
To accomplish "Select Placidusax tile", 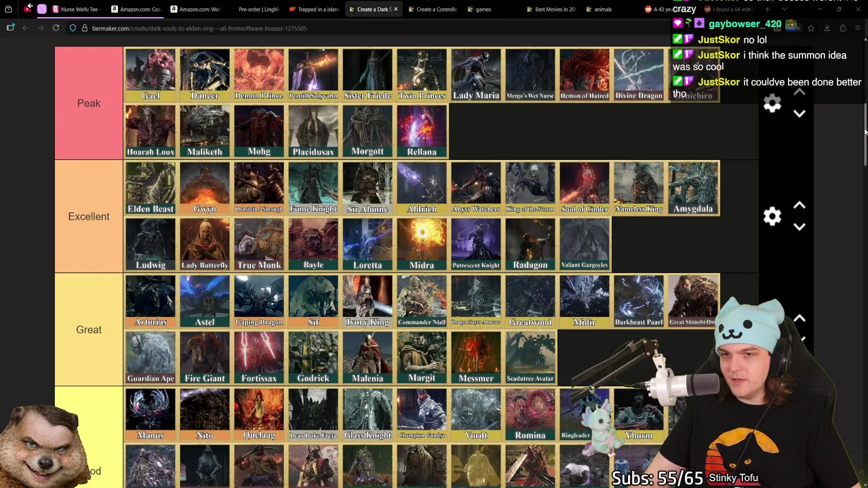I will click(313, 131).
